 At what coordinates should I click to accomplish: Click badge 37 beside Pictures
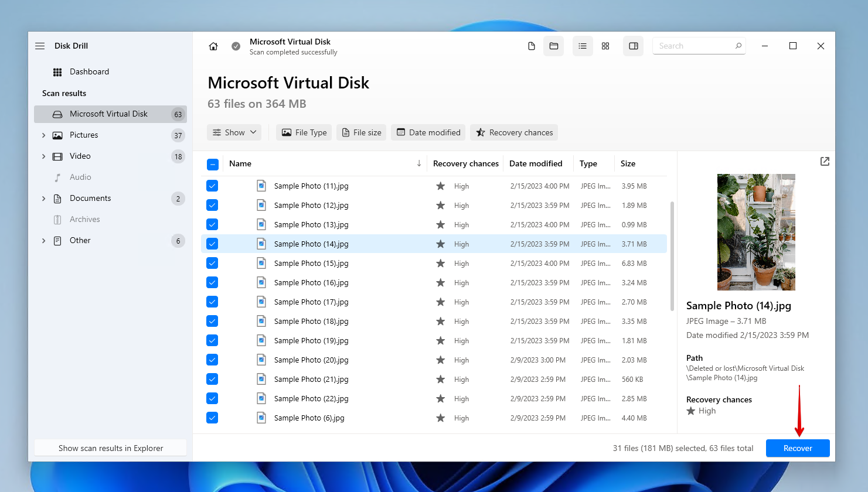click(x=178, y=135)
